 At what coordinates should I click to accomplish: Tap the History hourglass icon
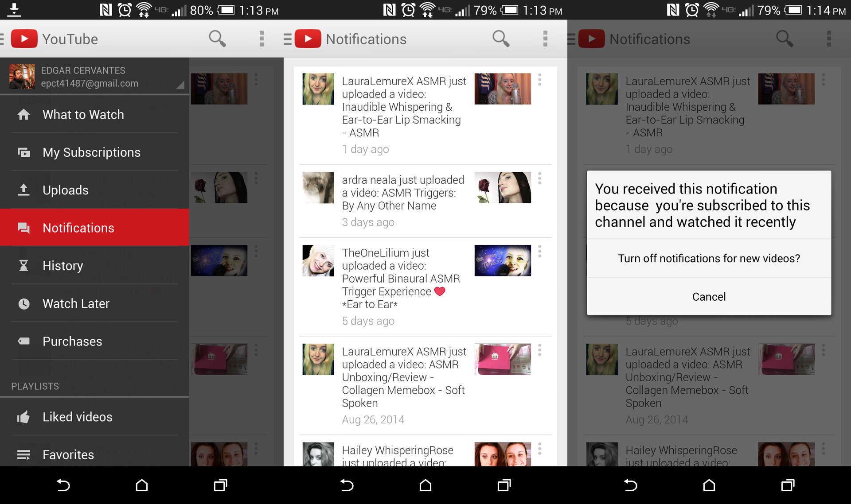tap(23, 265)
